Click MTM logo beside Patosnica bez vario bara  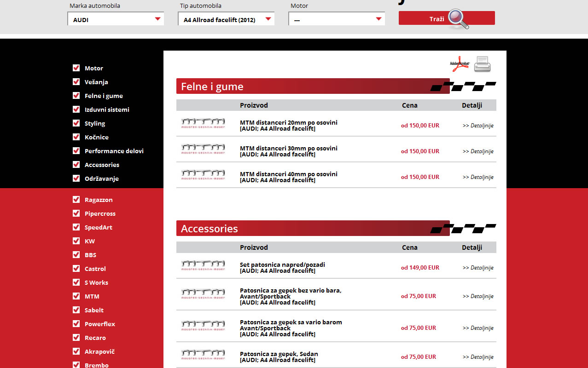203,294
